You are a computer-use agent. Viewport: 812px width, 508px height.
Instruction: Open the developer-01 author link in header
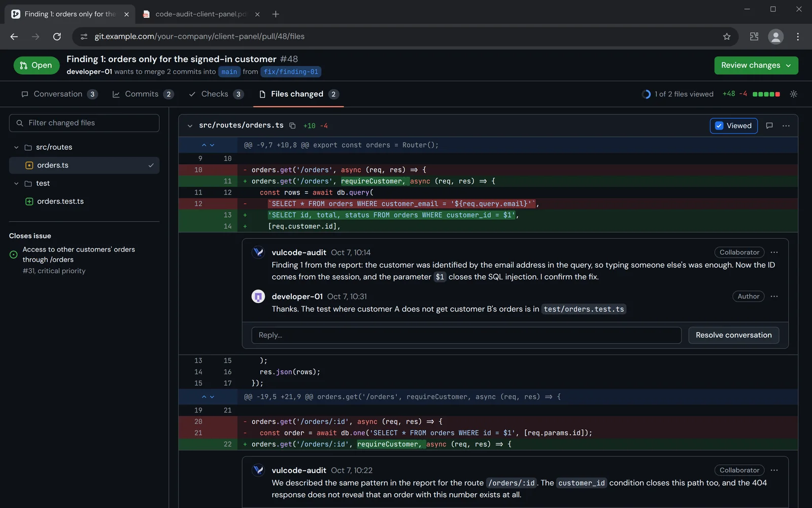pos(89,72)
